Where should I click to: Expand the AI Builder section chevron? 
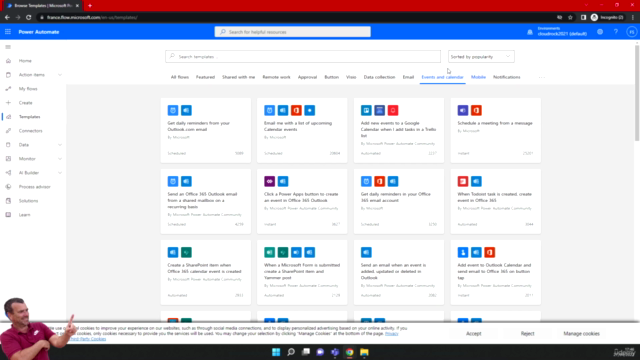pyautogui.click(x=60, y=173)
